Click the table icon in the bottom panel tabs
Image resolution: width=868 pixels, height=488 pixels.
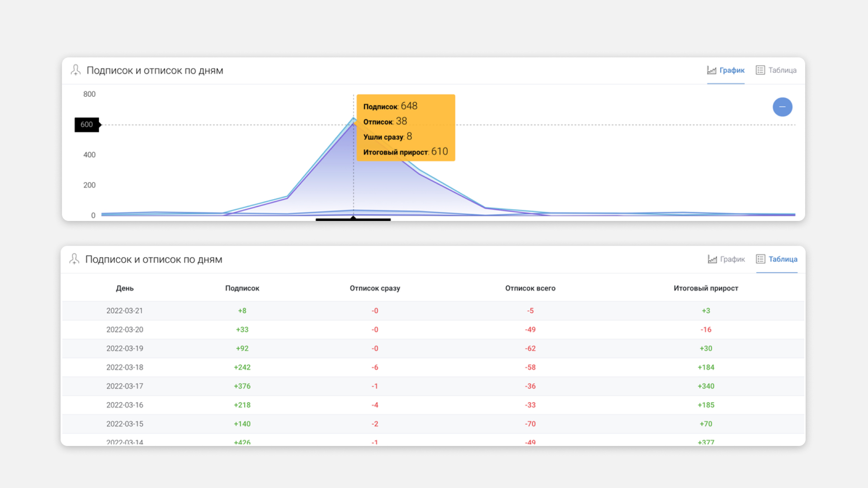point(760,259)
